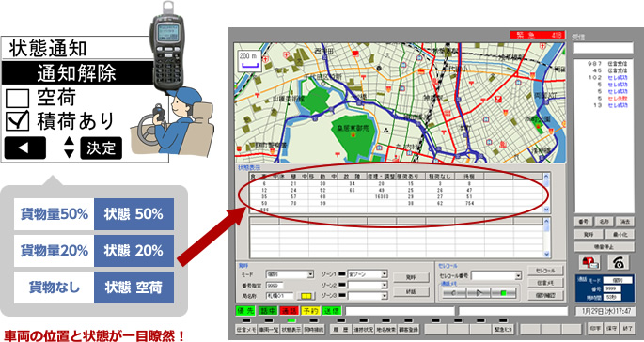Image resolution: width=644 pixels, height=342 pixels.
Task: Click the green stop button in 通話メモ
Action: point(504,293)
